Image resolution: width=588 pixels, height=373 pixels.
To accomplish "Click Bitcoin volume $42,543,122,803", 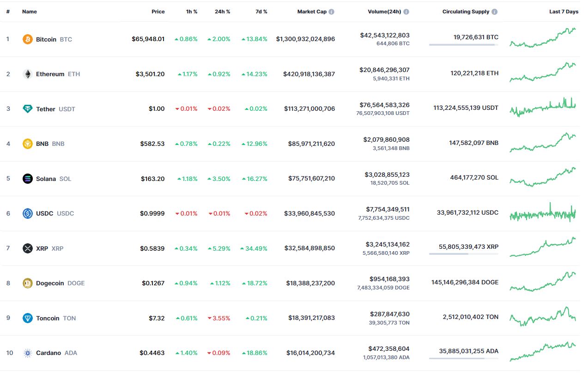I will (384, 35).
